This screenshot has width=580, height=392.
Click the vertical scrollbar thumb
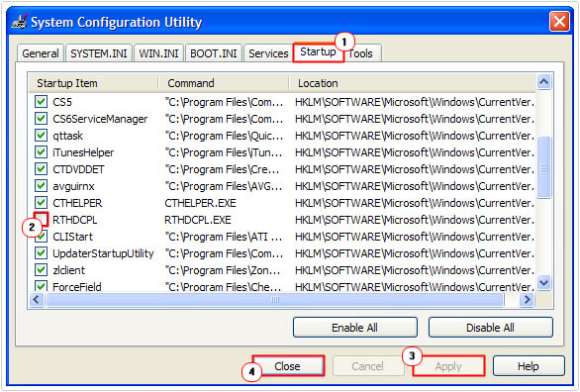543,167
